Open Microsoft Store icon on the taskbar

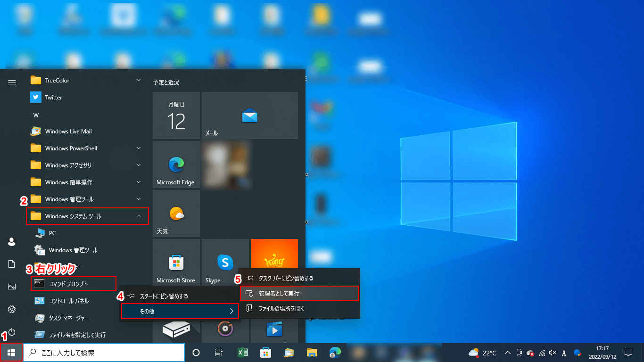(x=265, y=353)
